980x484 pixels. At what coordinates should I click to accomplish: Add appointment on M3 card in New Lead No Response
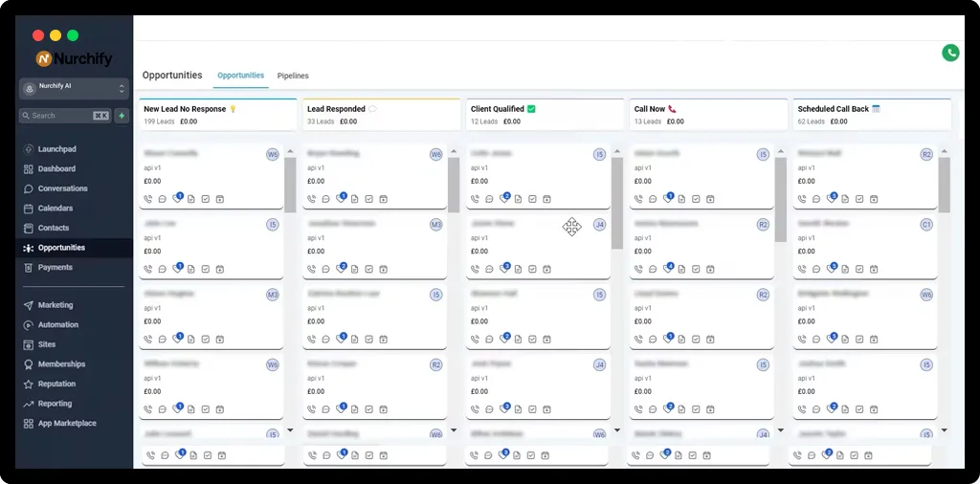[220, 340]
